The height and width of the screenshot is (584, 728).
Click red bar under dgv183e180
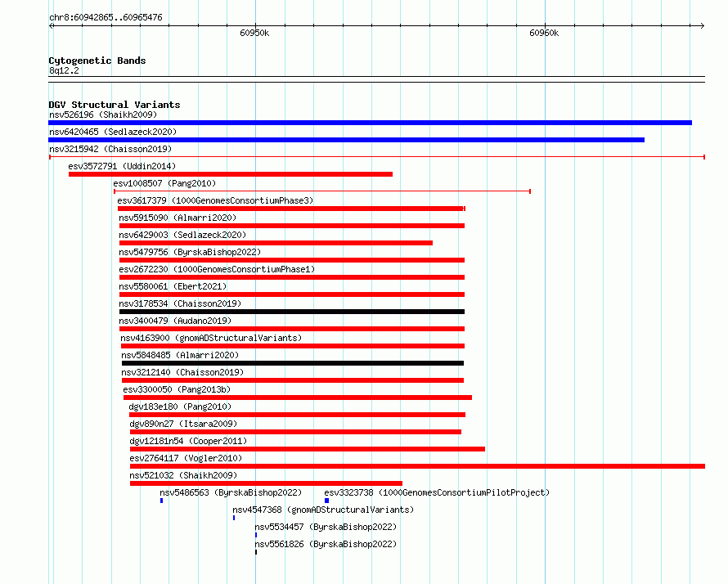[298, 415]
